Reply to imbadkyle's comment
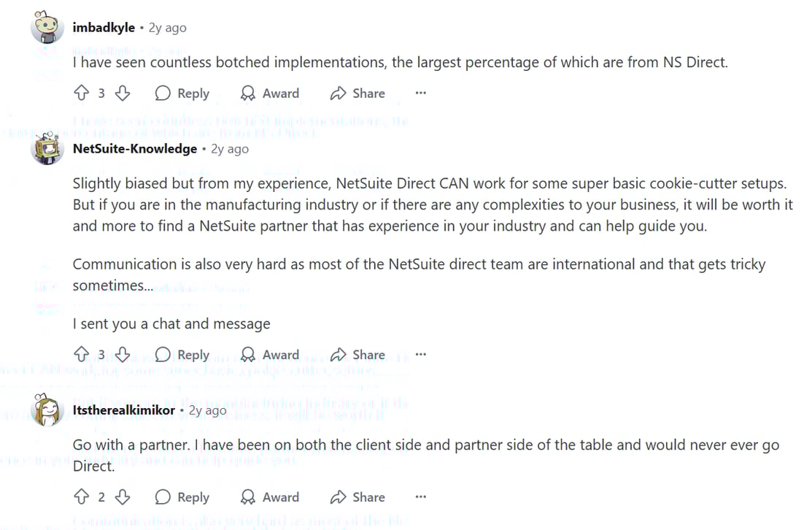Viewport: 812px width, 530px height. point(182,93)
